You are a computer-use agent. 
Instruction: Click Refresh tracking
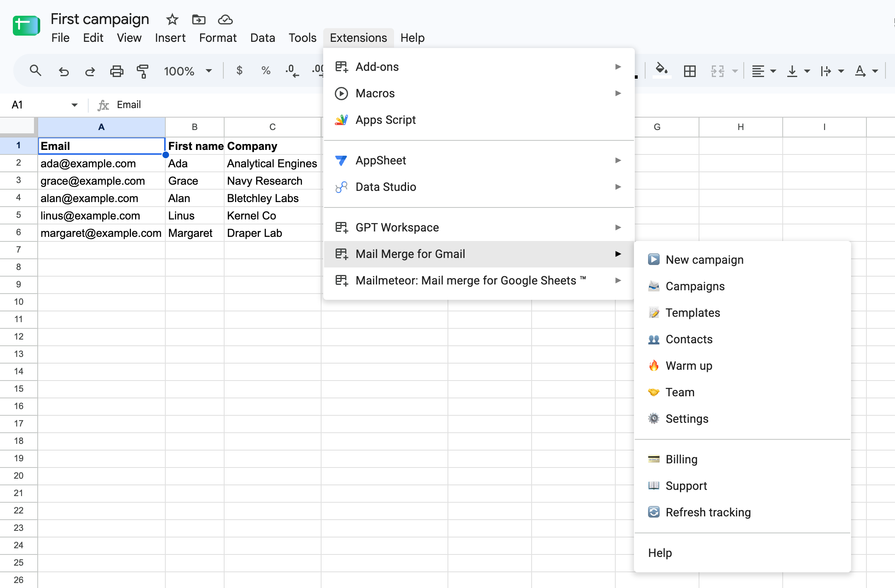[742, 512]
